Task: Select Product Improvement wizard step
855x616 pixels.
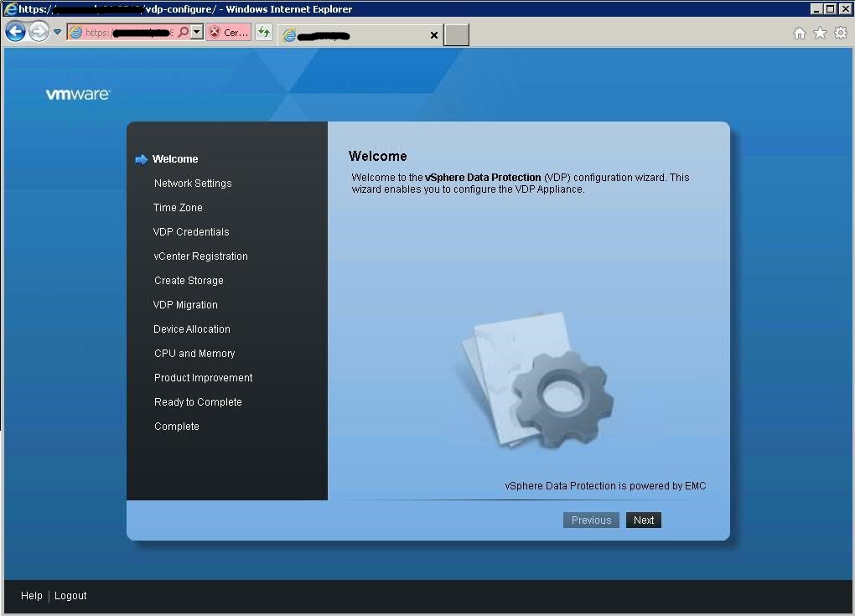Action: [x=204, y=378]
